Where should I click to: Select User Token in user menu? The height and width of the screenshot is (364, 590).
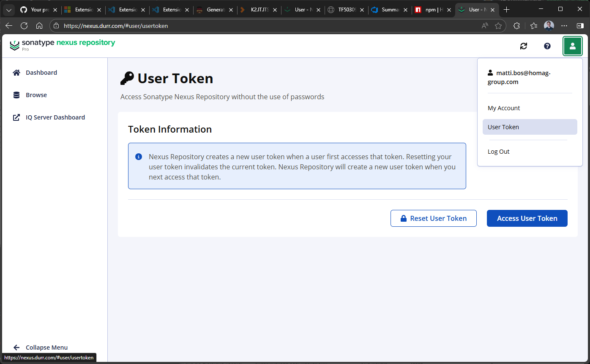click(x=530, y=127)
